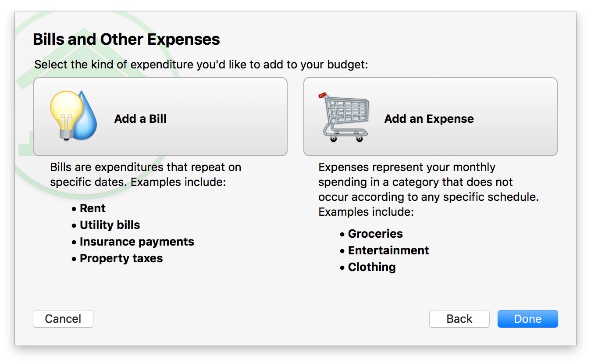Click the shopping cart icon
This screenshot has width=591, height=364.
(345, 118)
